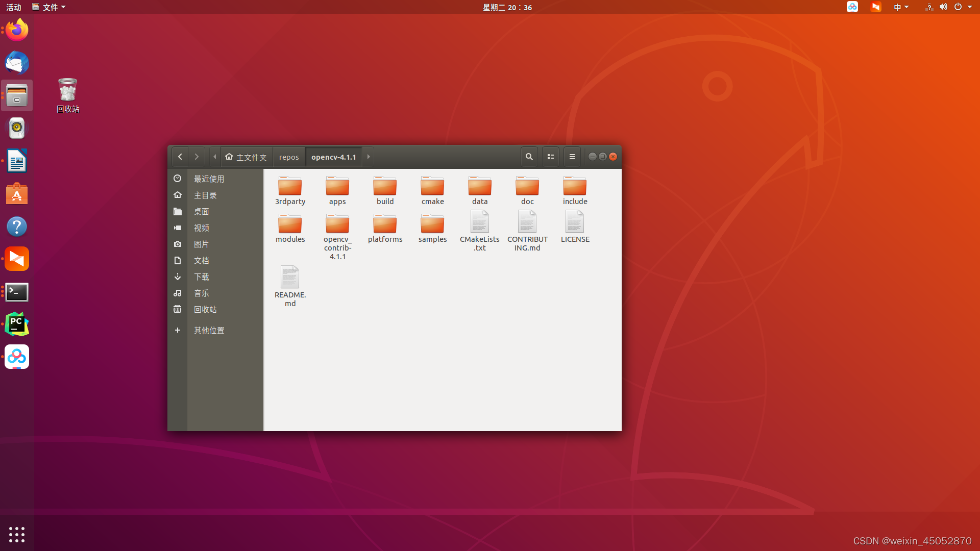Open 回收站 in sidebar
This screenshot has width=980, height=551.
(x=215, y=309)
